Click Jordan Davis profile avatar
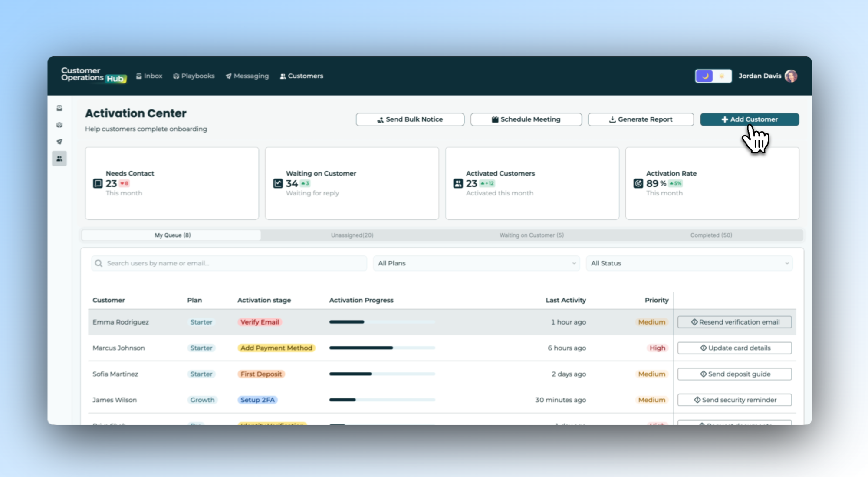The height and width of the screenshot is (477, 868). pyautogui.click(x=791, y=76)
